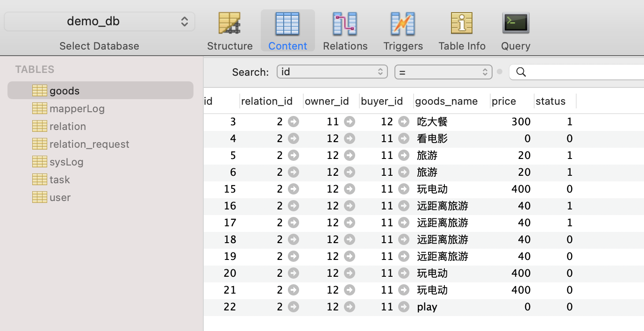Click the search filter text field
The width and height of the screenshot is (644, 331).
tap(577, 72)
